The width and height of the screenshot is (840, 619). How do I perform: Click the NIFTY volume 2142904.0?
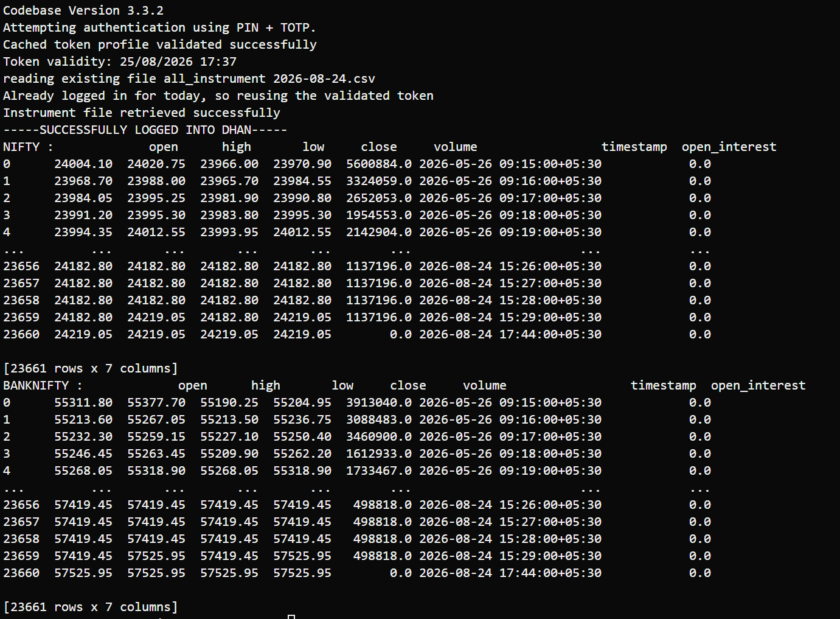pyautogui.click(x=379, y=232)
